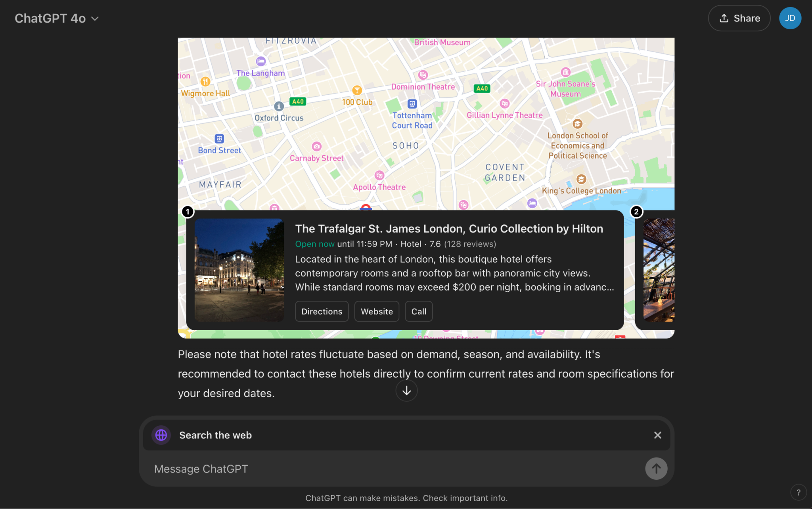Open the JD profile avatar menu

click(x=790, y=18)
